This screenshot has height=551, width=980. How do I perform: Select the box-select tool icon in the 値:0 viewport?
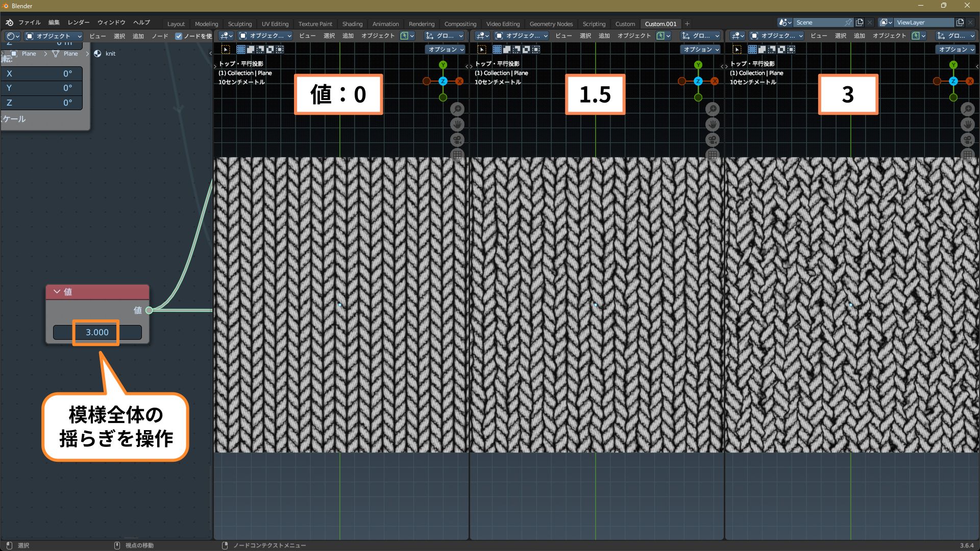(226, 49)
